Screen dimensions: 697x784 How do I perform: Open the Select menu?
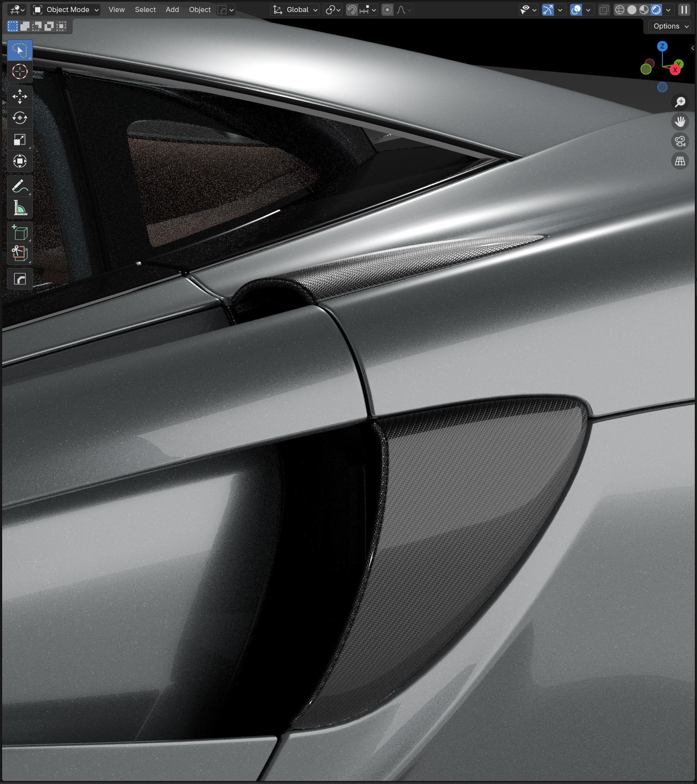click(x=145, y=10)
